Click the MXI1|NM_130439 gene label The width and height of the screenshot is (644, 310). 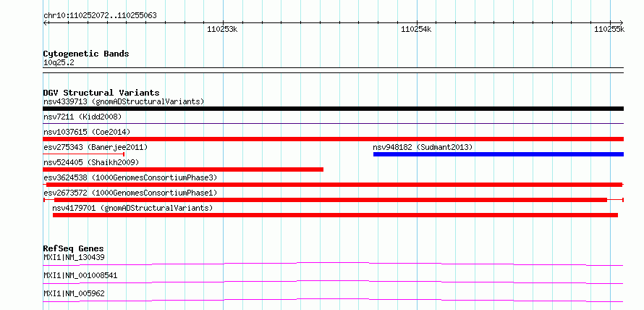[74, 257]
